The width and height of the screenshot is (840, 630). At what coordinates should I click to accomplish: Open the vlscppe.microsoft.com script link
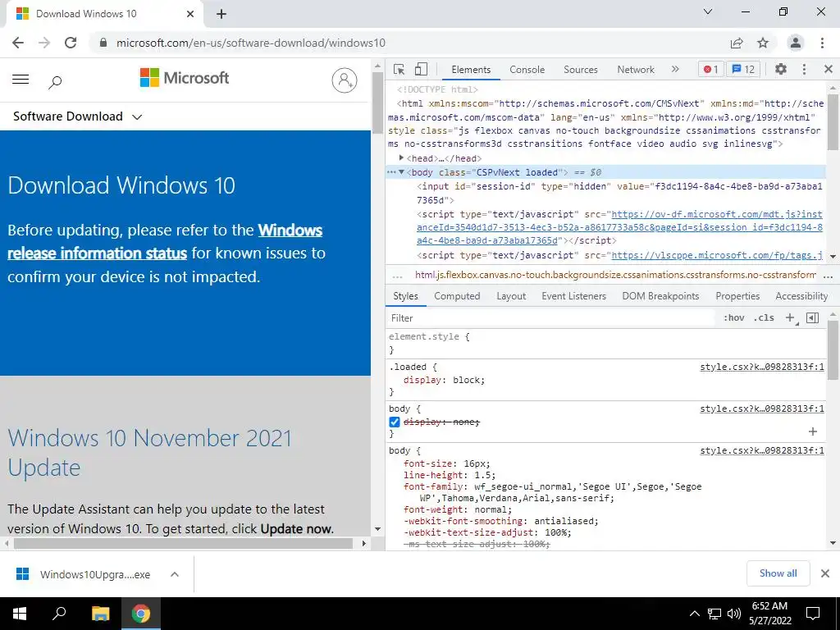point(717,255)
